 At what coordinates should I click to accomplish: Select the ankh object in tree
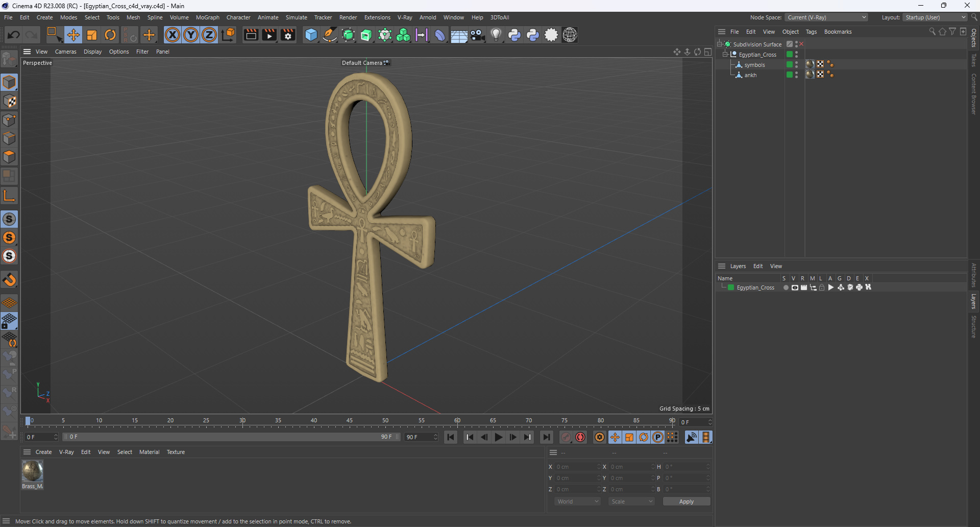(750, 75)
